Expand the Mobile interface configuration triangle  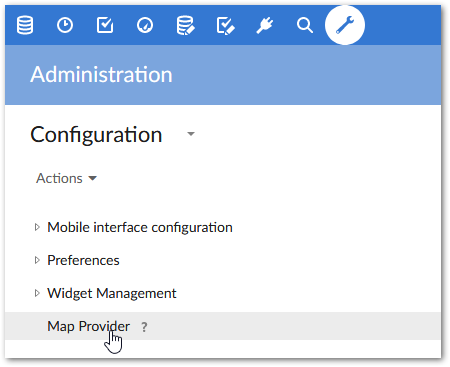point(37,227)
